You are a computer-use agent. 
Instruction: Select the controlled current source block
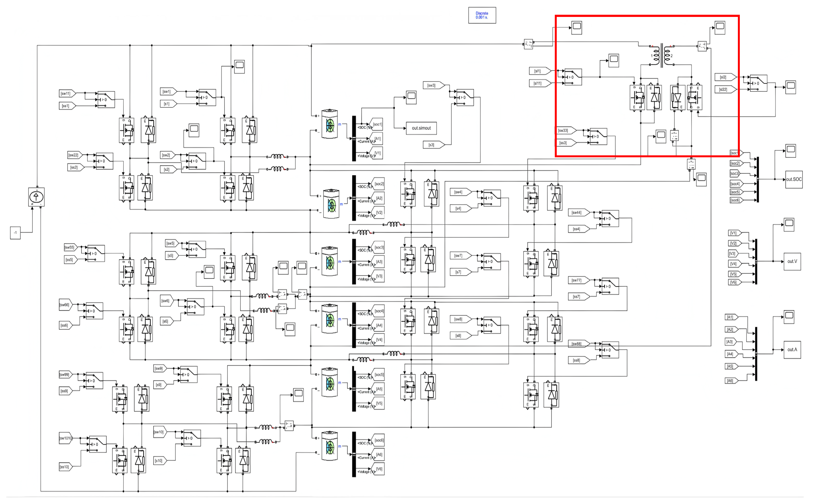[36, 197]
